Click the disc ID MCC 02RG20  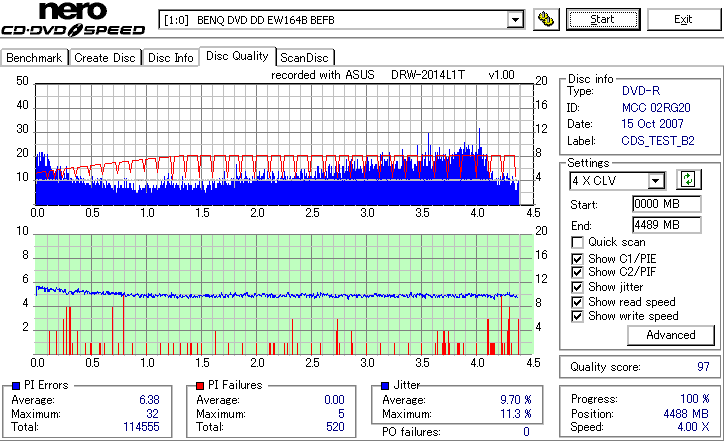tap(656, 108)
